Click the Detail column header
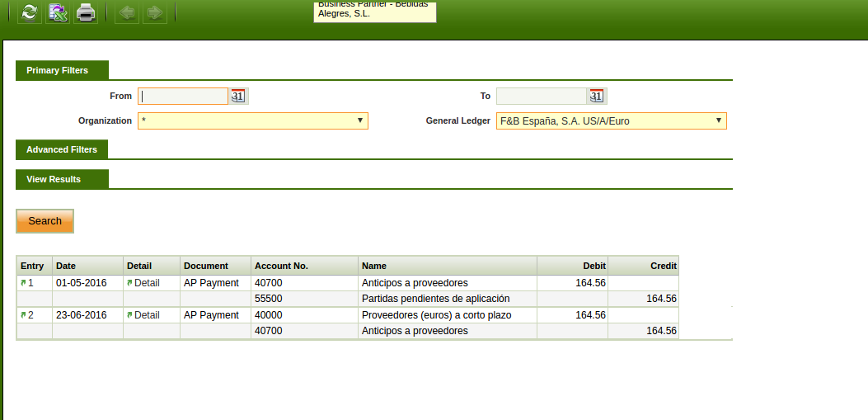Viewport: 868px width, 420px height. point(152,266)
